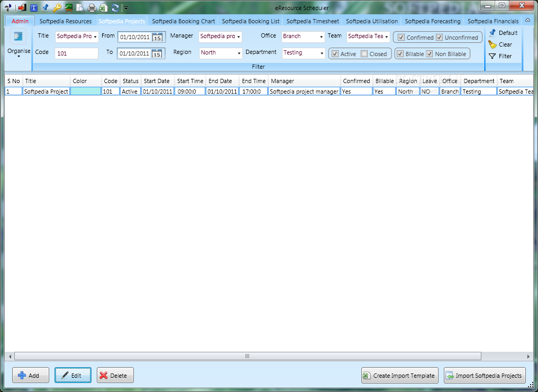
Task: Expand the Manager dropdown
Action: coord(239,37)
